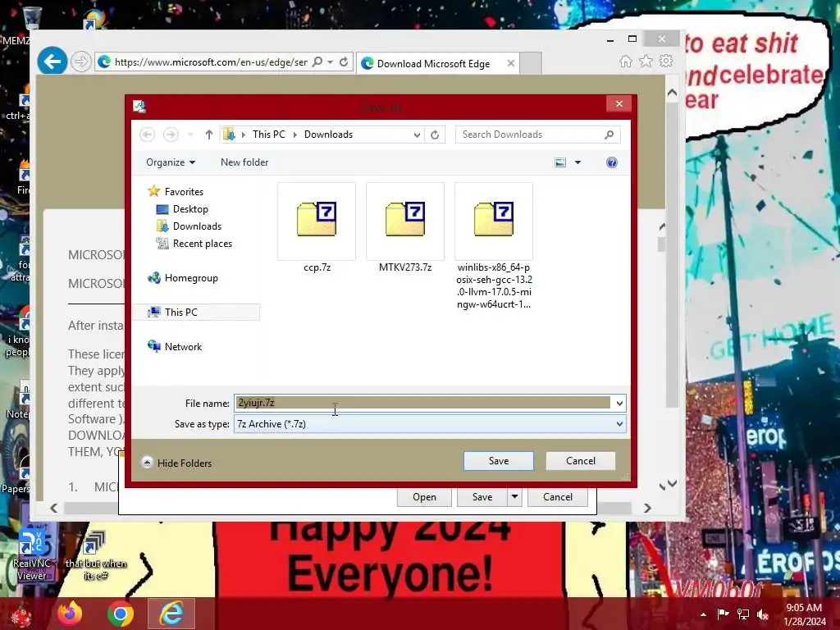The height and width of the screenshot is (630, 840).
Task: Expand the File name dropdown arrow
Action: 619,404
